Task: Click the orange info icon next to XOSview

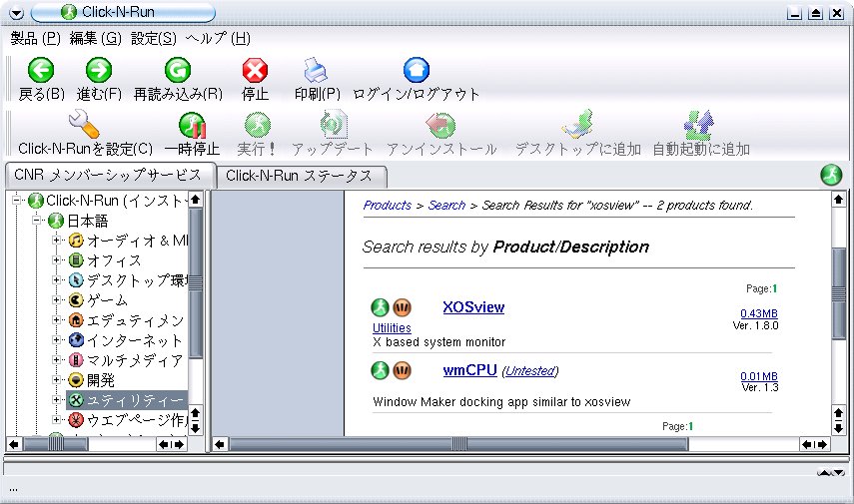Action: (402, 307)
